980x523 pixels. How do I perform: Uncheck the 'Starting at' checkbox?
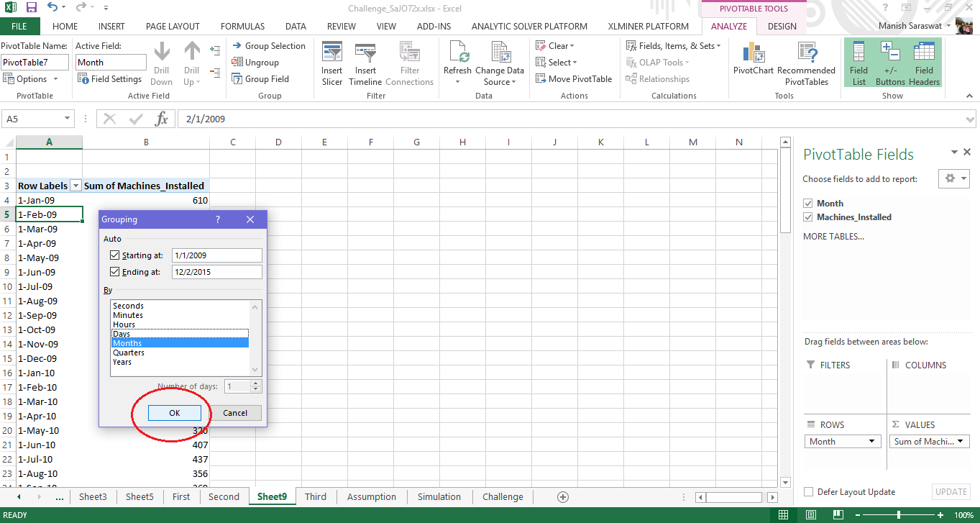115,255
